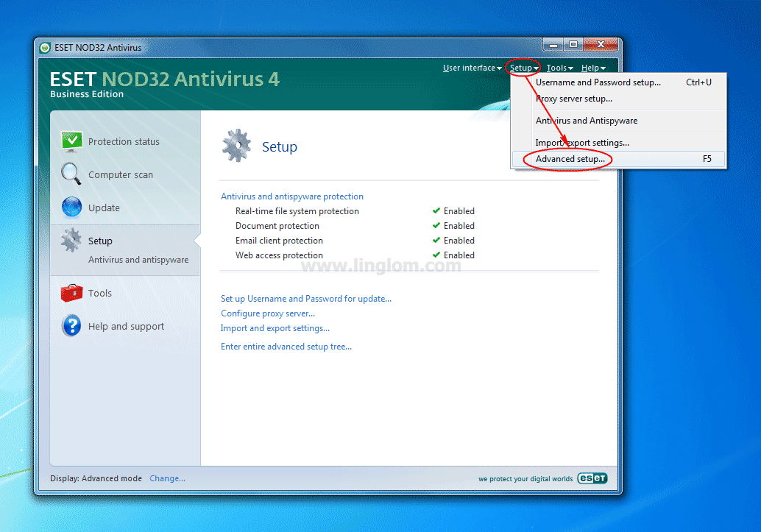This screenshot has width=761, height=532.
Task: Click Web access protection text
Action: pos(279,255)
